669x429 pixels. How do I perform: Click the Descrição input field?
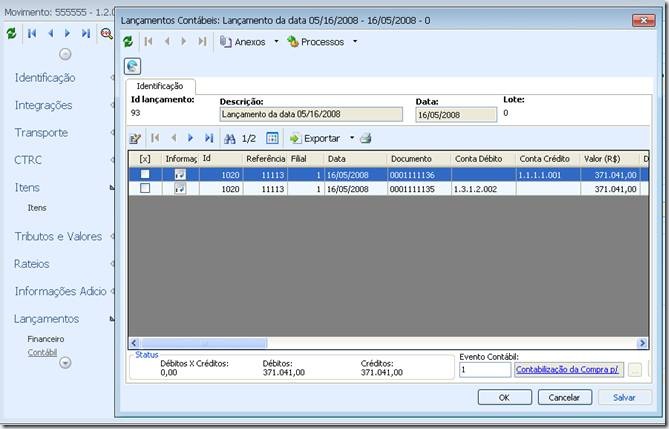[x=311, y=114]
